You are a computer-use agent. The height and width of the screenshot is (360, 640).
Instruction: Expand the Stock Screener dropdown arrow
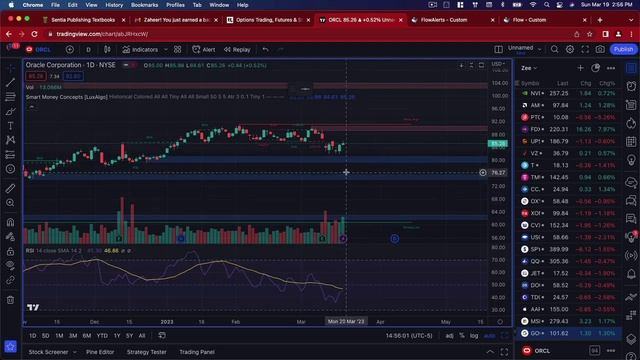(x=74, y=352)
